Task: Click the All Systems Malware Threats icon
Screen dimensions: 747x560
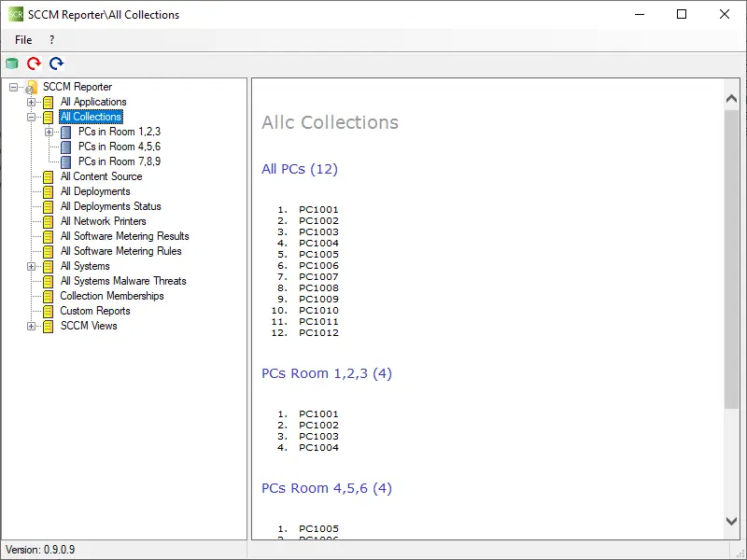Action: pos(49,282)
